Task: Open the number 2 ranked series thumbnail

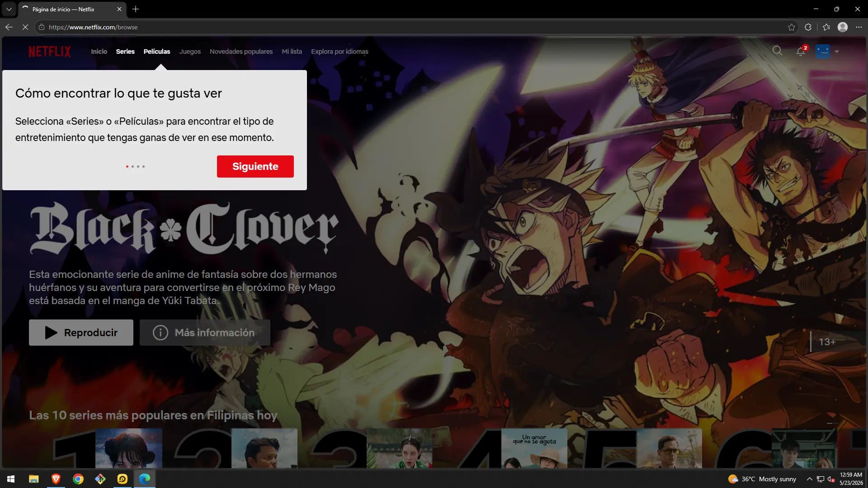Action: point(264,448)
